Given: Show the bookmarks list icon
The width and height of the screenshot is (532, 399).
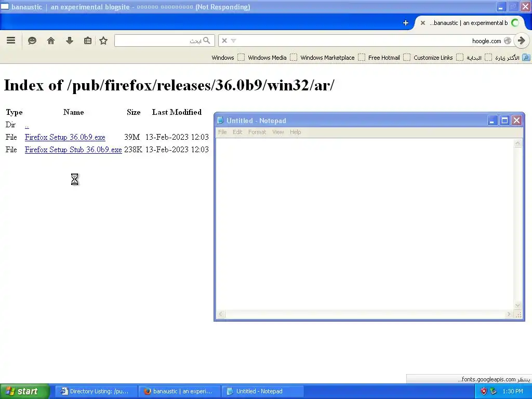Looking at the screenshot, I should point(87,41).
